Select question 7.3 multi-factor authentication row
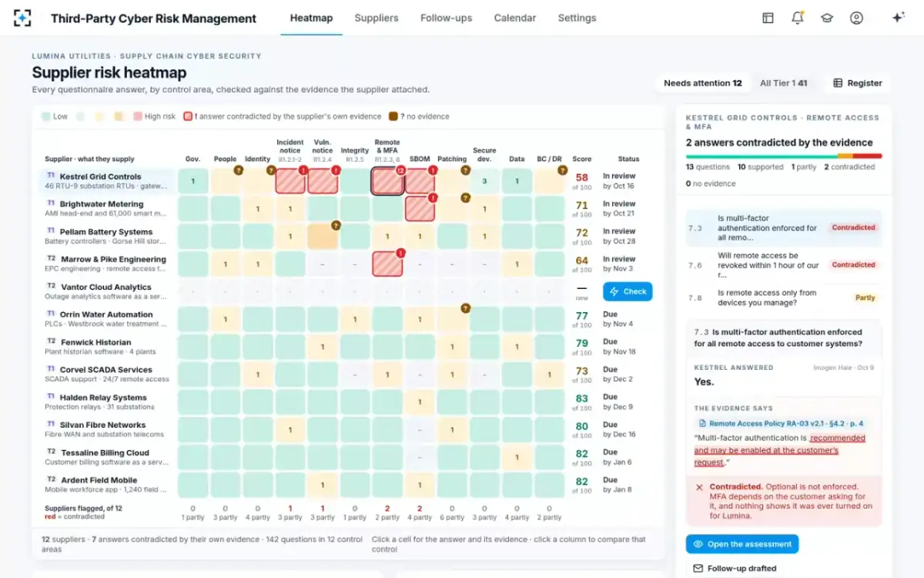924x578 pixels. (784, 228)
